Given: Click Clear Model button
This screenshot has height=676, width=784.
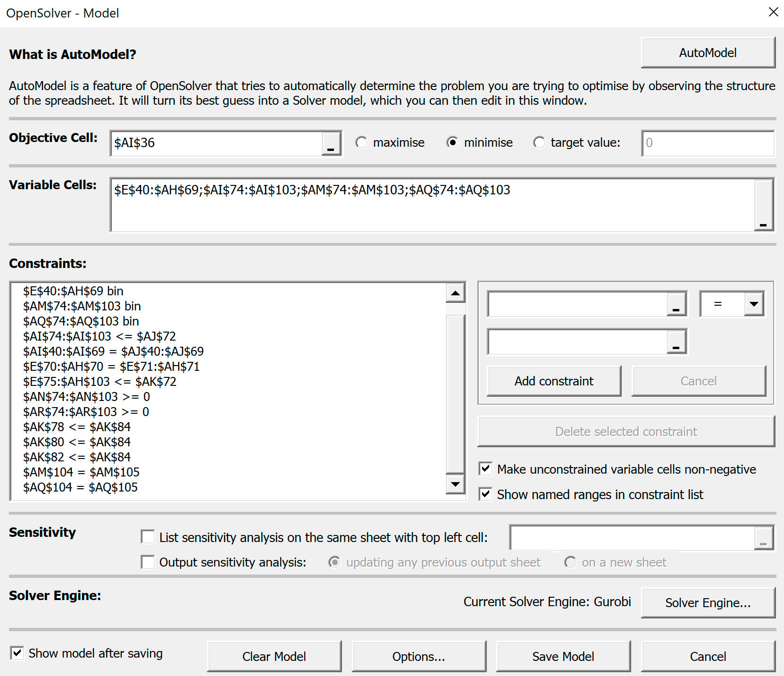Looking at the screenshot, I should point(274,657).
